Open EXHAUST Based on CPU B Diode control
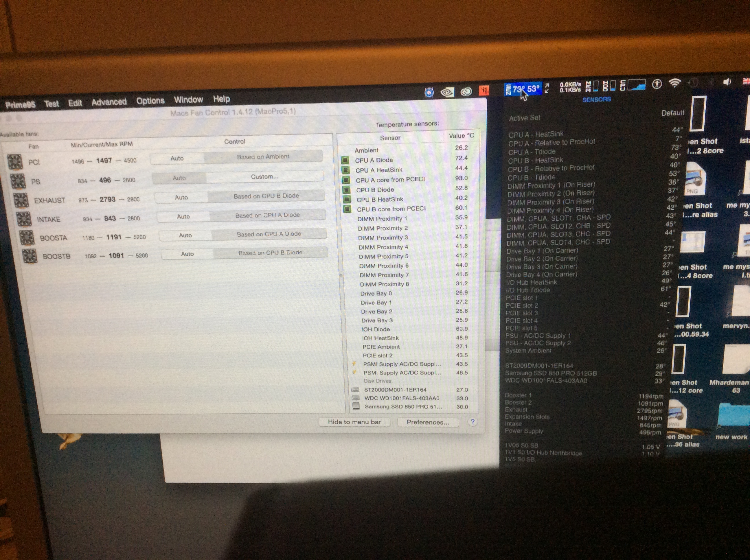750x560 pixels. click(266, 196)
